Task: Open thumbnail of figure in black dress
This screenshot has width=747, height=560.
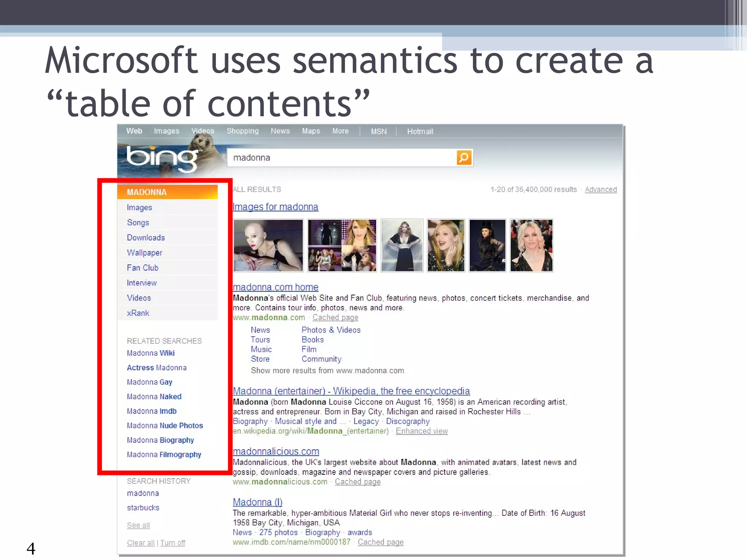Action: (402, 245)
